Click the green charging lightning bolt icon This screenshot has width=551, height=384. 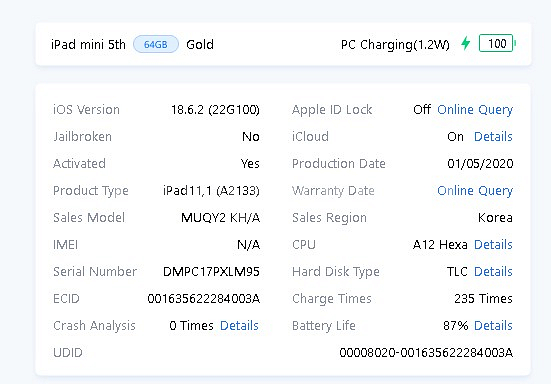tap(466, 44)
